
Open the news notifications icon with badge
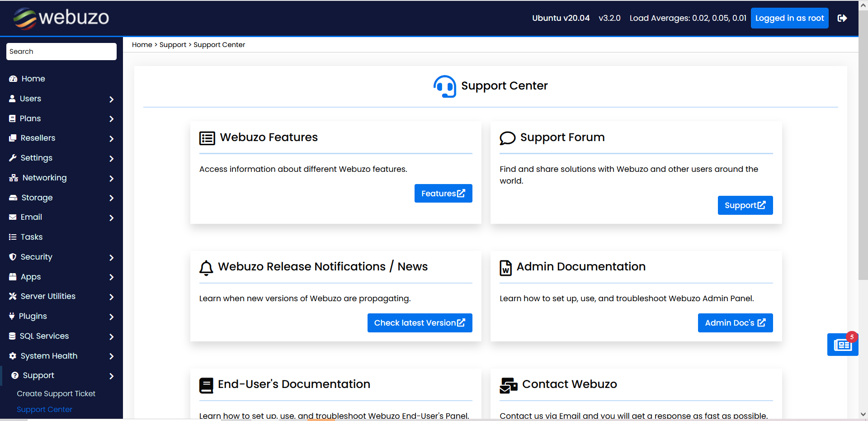click(842, 345)
